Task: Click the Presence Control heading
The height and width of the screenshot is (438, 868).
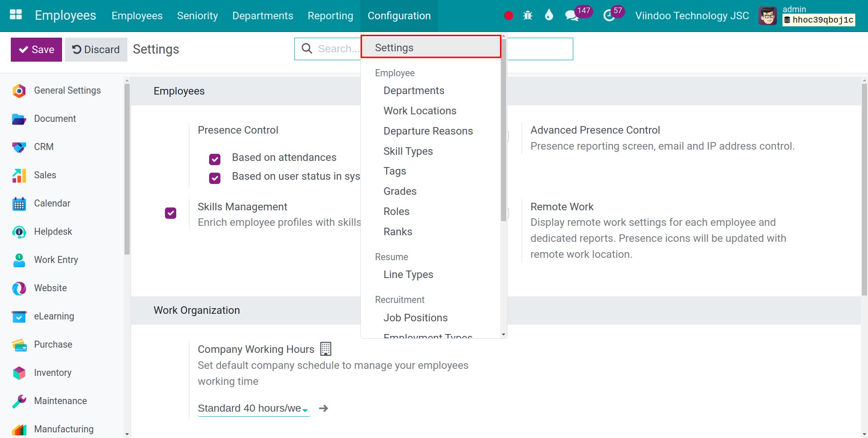Action: [238, 130]
